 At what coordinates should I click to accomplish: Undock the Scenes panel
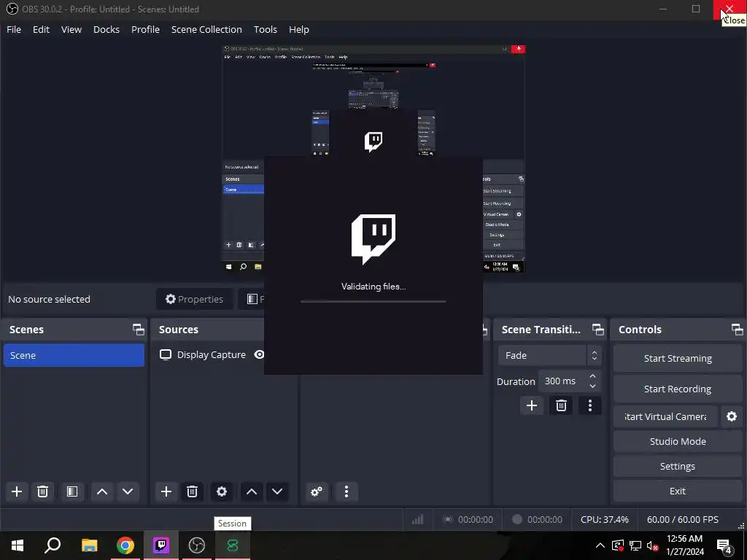(x=139, y=330)
